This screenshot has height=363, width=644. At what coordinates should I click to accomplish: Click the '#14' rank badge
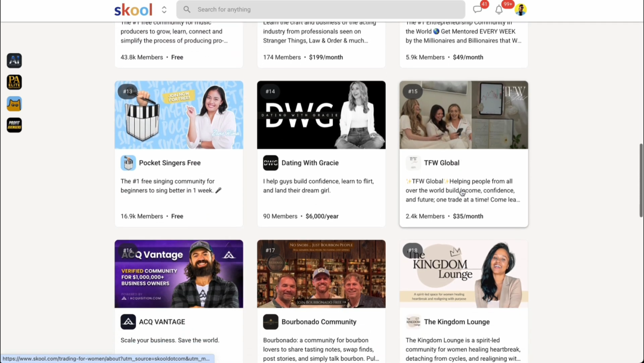(270, 91)
